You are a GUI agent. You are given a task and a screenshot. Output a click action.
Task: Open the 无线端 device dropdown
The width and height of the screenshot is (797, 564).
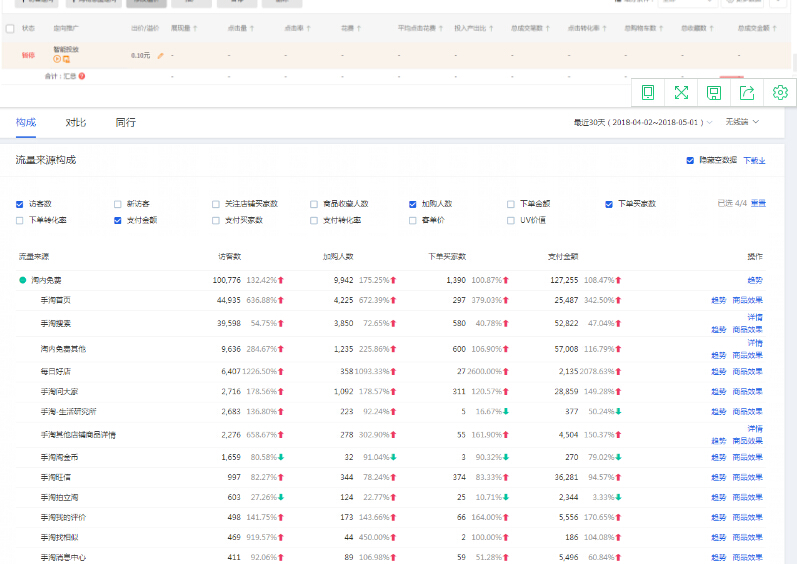pyautogui.click(x=742, y=122)
